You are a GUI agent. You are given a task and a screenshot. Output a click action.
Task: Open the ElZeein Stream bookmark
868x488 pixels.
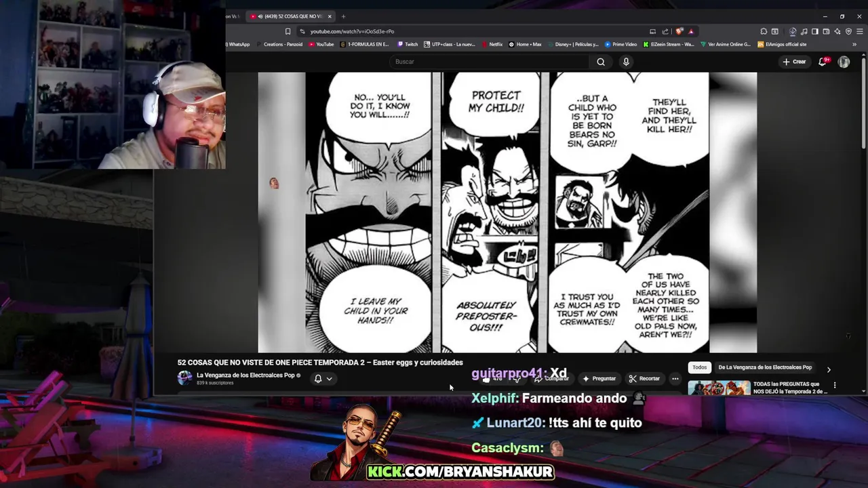coord(669,44)
